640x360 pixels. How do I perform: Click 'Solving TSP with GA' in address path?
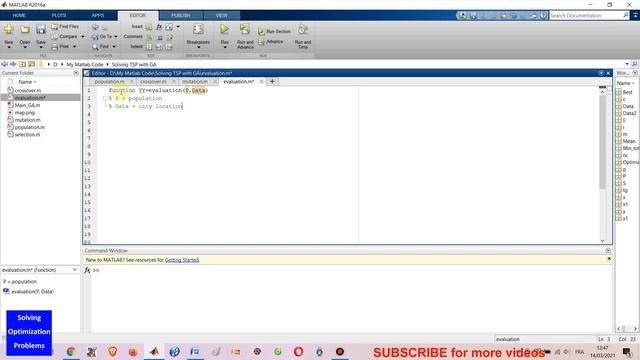click(134, 64)
